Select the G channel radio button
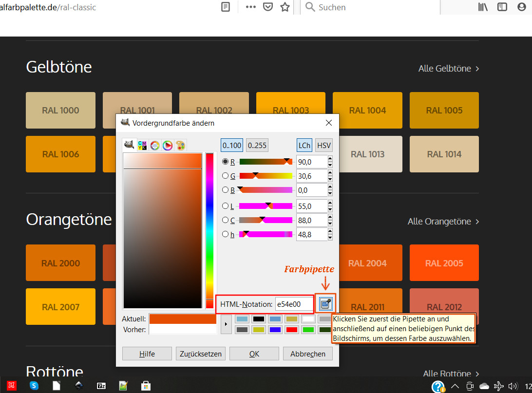Image resolution: width=532 pixels, height=393 pixels. coord(225,176)
